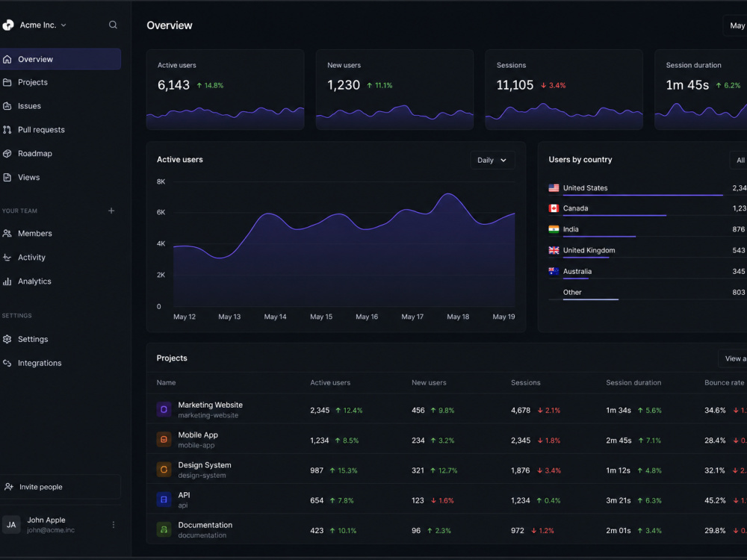Click the Members people icon
Screen dimensions: 747x560
[x=7, y=233]
